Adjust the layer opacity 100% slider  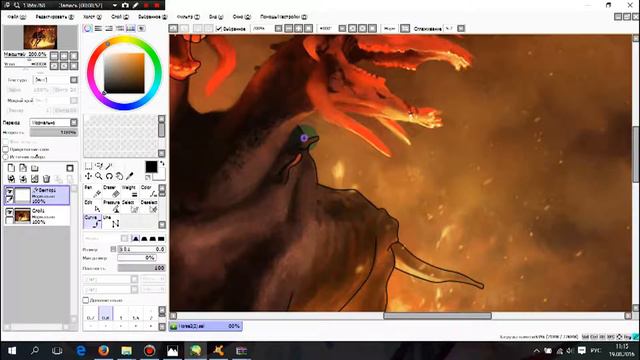[x=53, y=132]
